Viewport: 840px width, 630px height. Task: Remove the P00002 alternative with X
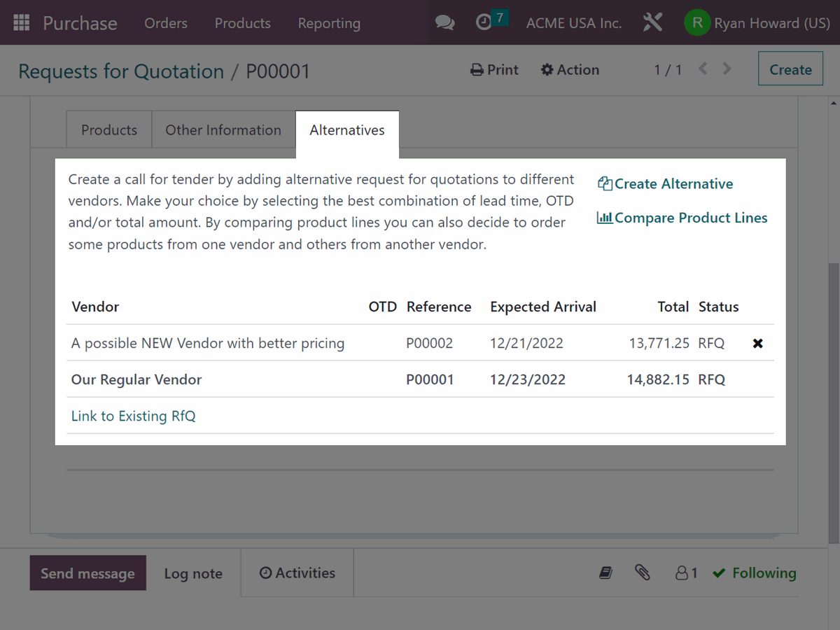[757, 344]
